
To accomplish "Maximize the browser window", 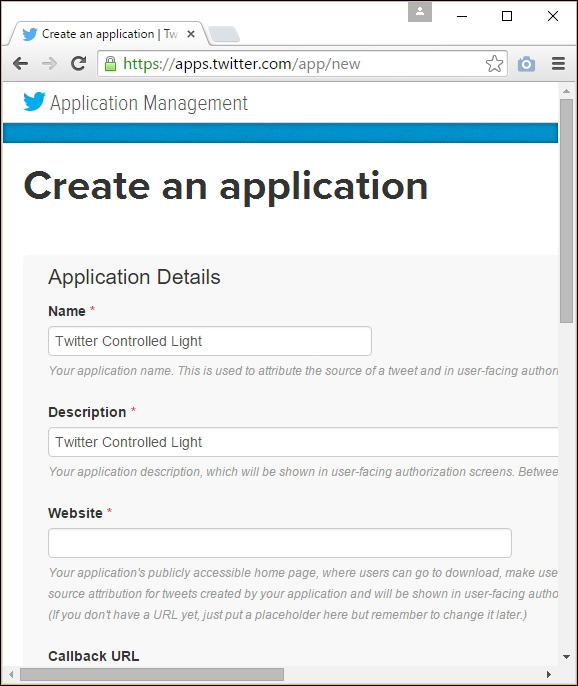I will click(507, 16).
